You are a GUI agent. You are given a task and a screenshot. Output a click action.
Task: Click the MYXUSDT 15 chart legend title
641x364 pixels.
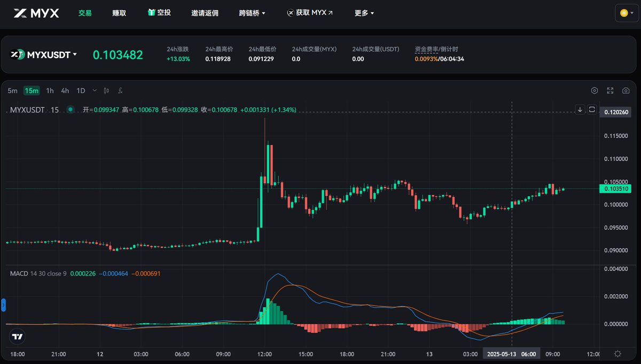[35, 109]
